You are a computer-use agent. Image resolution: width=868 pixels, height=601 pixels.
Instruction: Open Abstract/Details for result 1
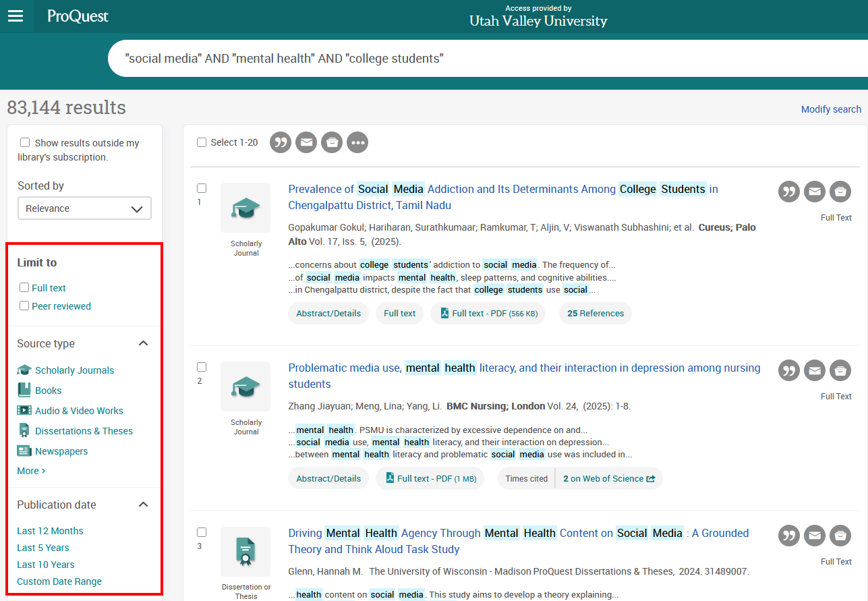328,313
